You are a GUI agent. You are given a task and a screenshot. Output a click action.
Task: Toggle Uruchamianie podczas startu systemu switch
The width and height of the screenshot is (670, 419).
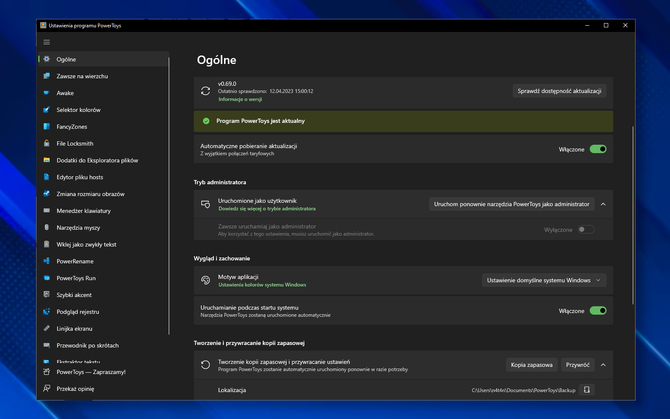[598, 311]
